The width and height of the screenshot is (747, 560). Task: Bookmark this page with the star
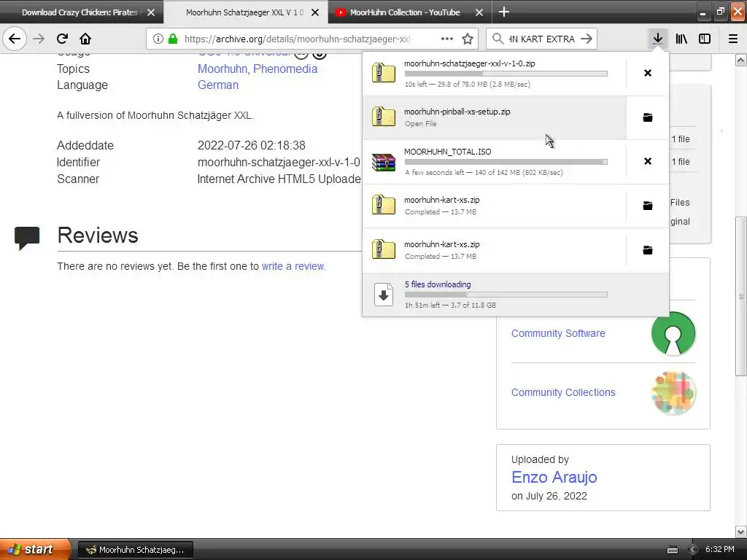pos(468,39)
